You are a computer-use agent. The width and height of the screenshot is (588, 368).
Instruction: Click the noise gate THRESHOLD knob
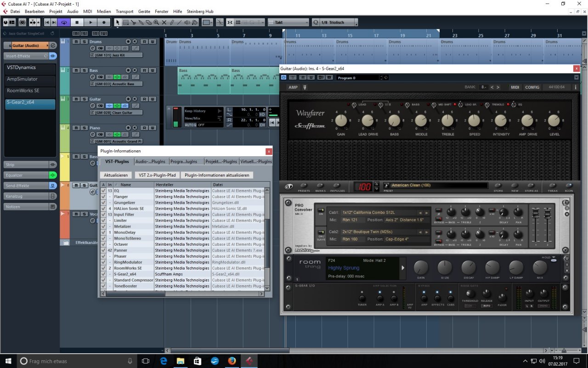pos(470,293)
